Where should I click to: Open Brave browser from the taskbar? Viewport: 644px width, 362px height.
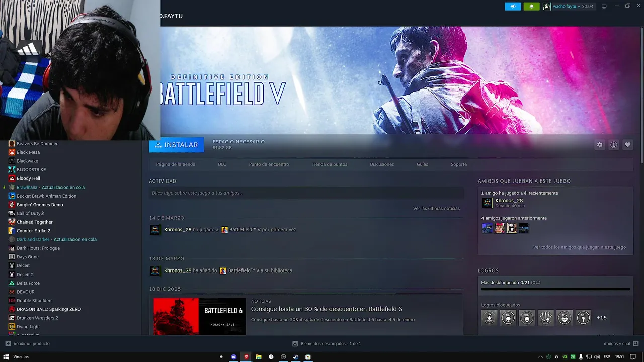pyautogui.click(x=246, y=357)
